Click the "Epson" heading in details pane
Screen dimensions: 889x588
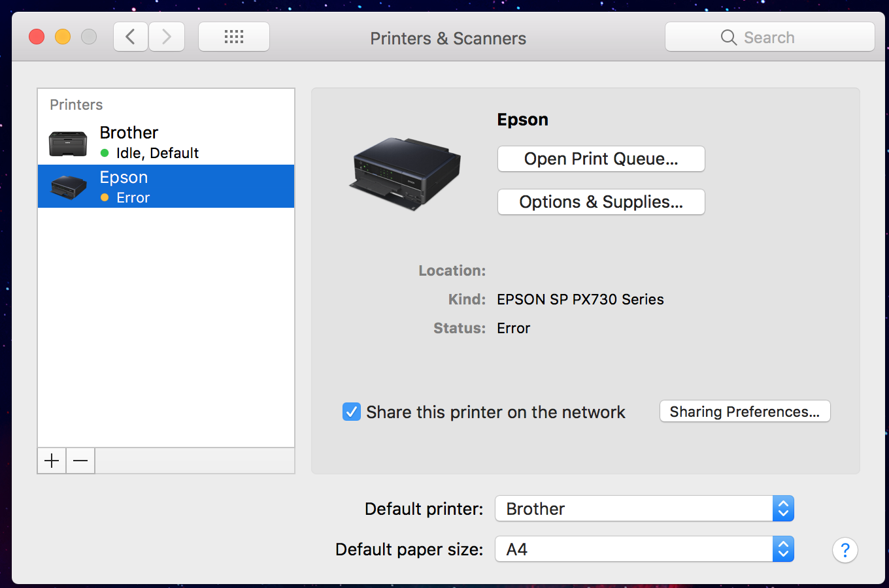click(x=523, y=120)
